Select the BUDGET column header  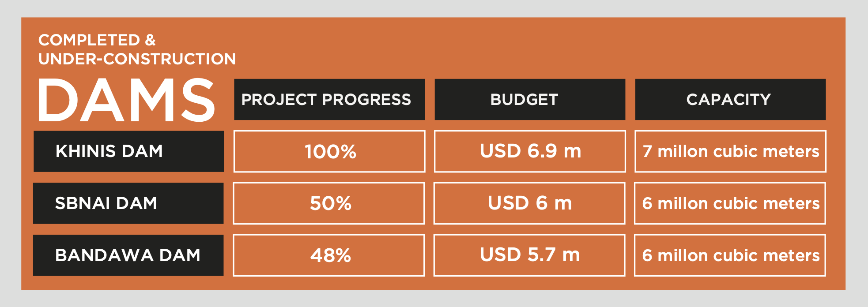529,100
